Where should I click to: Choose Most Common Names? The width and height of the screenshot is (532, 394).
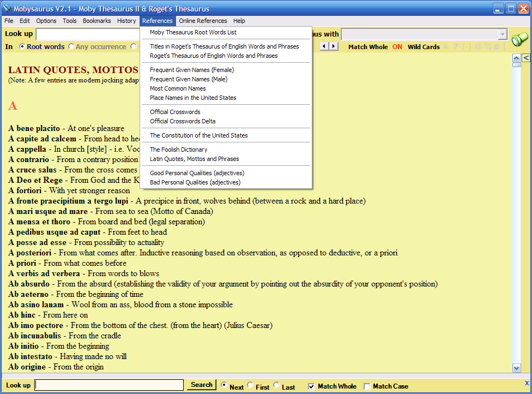point(226,88)
